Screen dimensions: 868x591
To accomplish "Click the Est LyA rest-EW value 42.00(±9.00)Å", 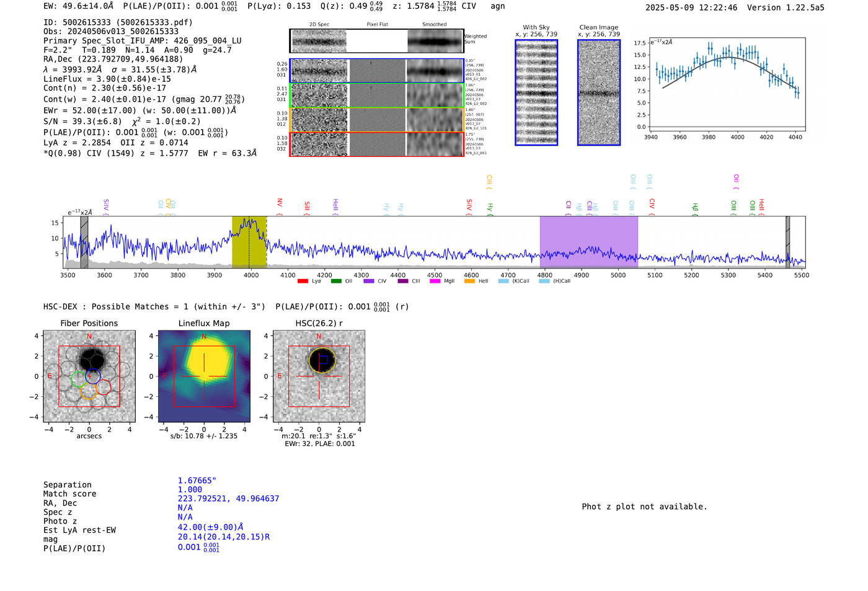I will tap(210, 528).
